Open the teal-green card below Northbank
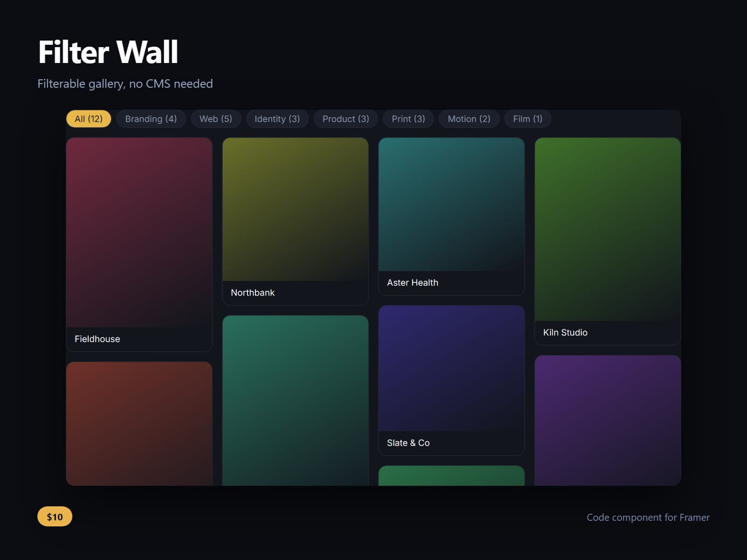The width and height of the screenshot is (747, 560). tap(296, 400)
